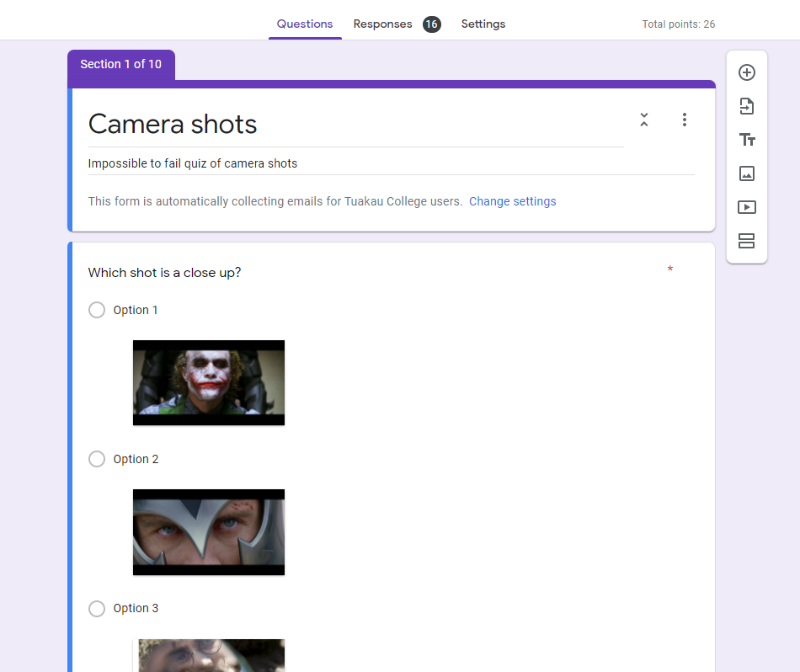
Task: Click the Change settings link
Action: (512, 201)
